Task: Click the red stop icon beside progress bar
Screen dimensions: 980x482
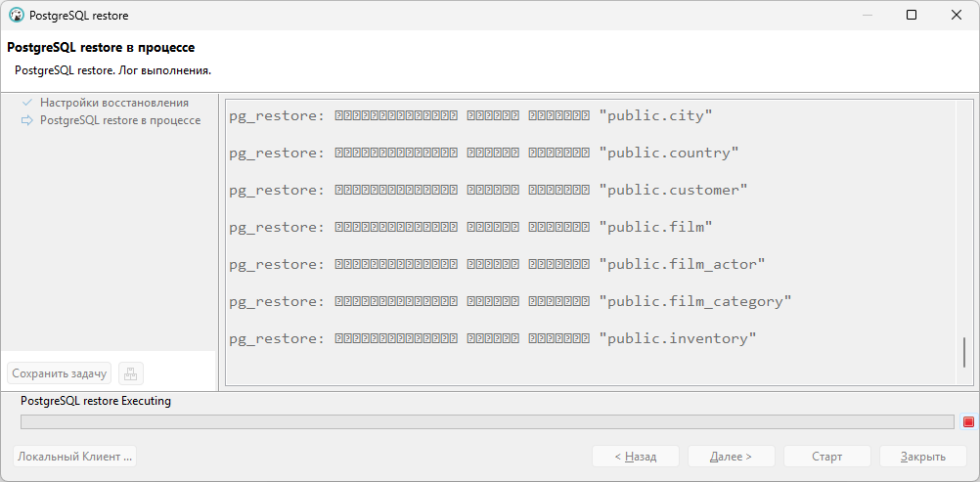Action: [968, 422]
